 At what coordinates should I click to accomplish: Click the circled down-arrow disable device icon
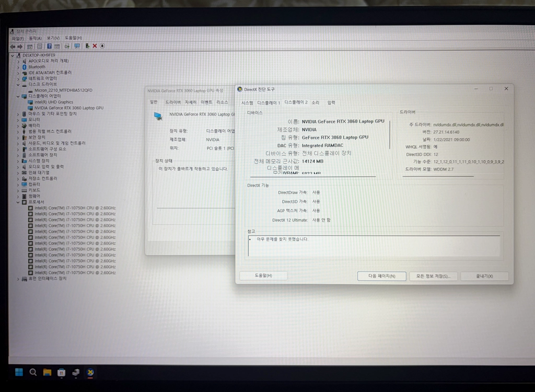click(x=102, y=46)
